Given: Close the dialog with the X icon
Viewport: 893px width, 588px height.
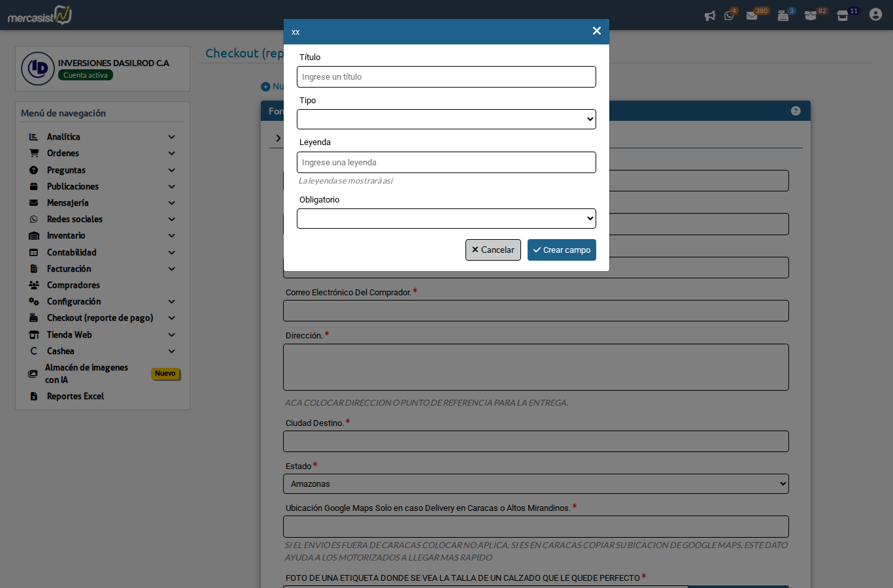Looking at the screenshot, I should coord(596,31).
